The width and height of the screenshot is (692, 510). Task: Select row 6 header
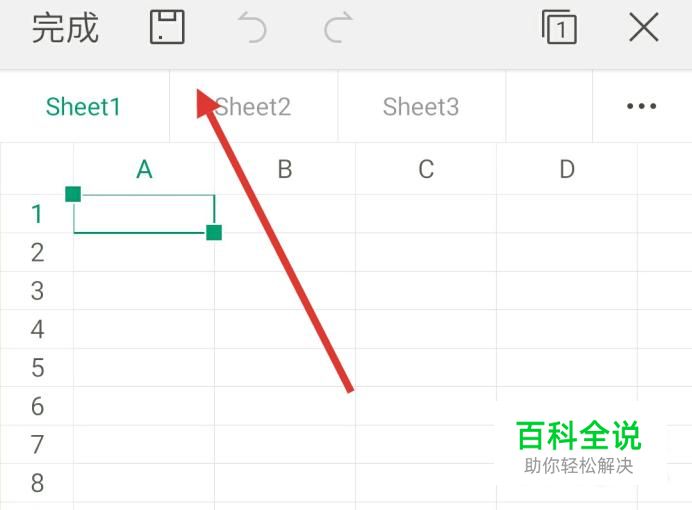point(37,406)
